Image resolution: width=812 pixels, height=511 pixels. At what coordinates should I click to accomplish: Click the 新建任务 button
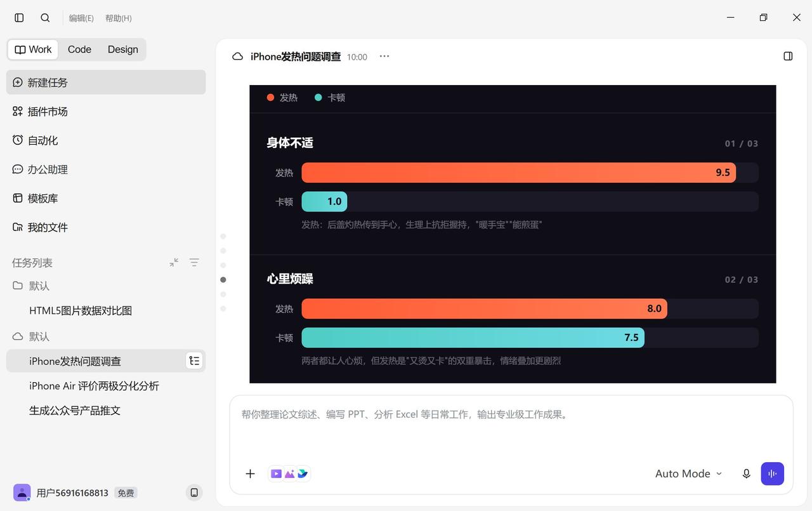pos(106,83)
